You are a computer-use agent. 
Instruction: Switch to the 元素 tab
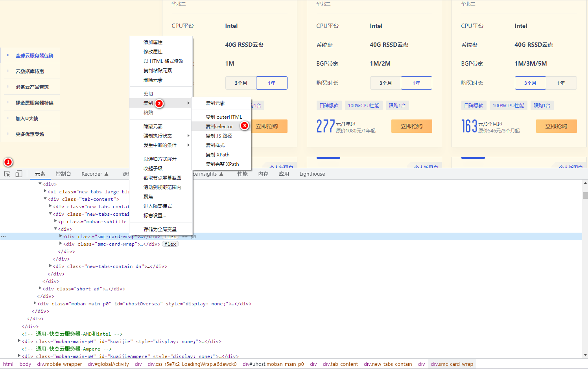click(x=40, y=174)
